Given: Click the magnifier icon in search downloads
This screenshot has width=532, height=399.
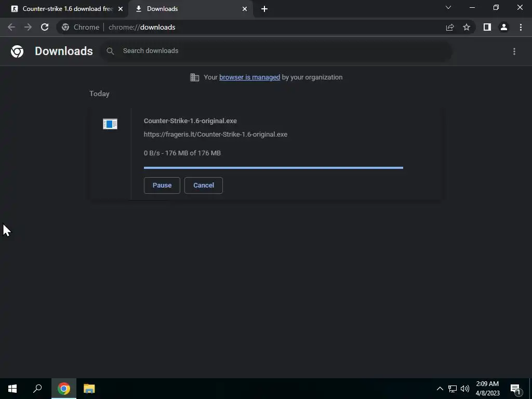Looking at the screenshot, I should [x=110, y=51].
